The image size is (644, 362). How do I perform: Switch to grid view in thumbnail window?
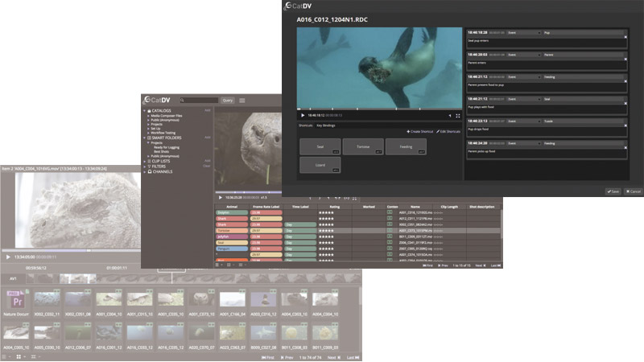pos(19,357)
